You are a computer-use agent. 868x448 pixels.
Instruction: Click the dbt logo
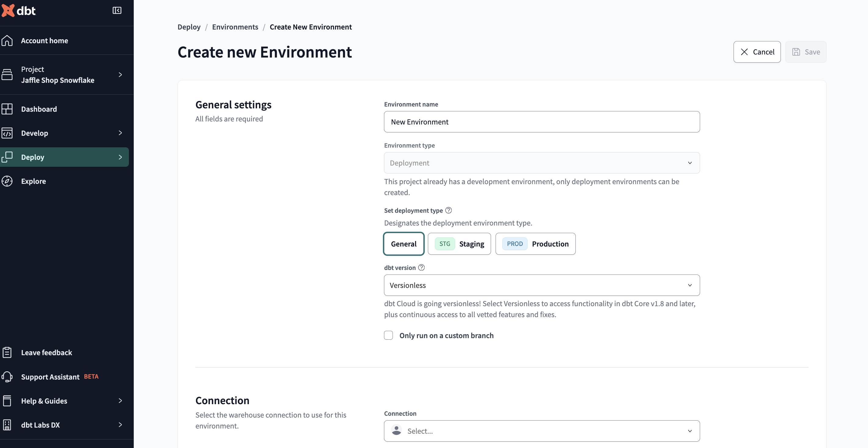pyautogui.click(x=19, y=10)
